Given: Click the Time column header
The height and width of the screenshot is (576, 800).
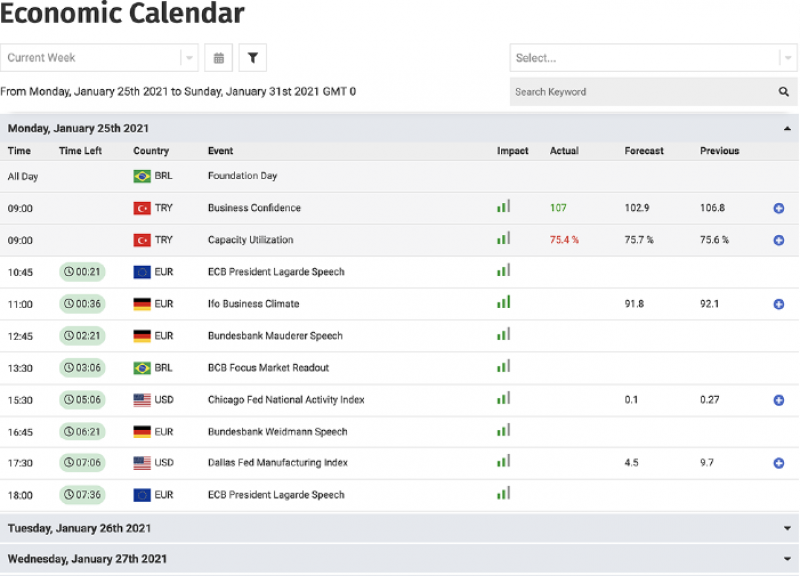Looking at the screenshot, I should 19,151.
